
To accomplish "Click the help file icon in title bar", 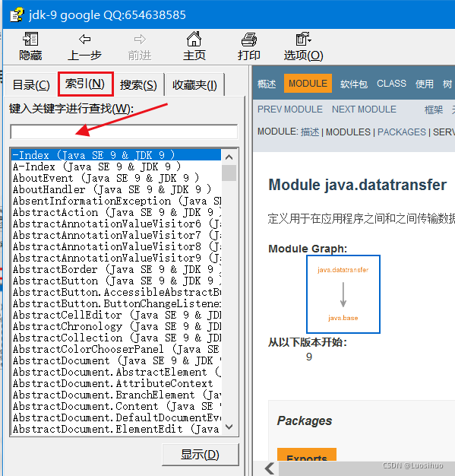I will point(17,14).
